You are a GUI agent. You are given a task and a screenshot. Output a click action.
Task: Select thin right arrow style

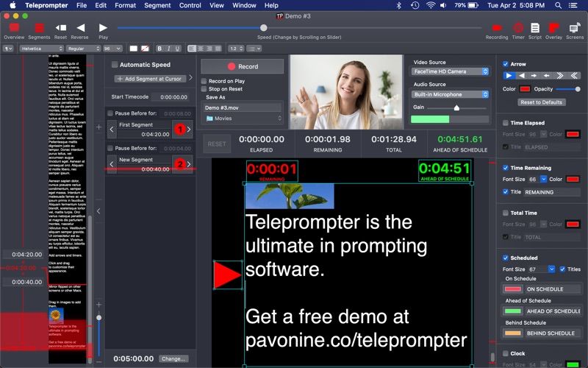(x=534, y=76)
